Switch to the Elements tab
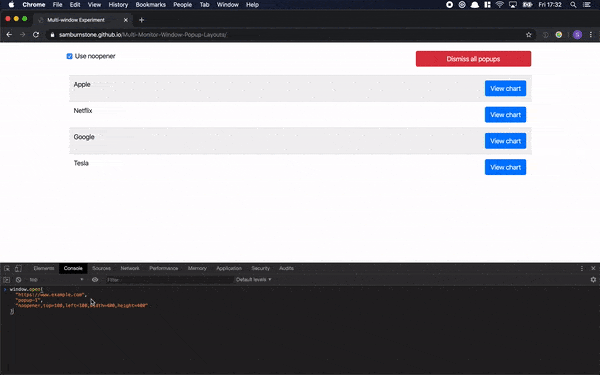Screen dimensions: 600x375 coord(44,268)
